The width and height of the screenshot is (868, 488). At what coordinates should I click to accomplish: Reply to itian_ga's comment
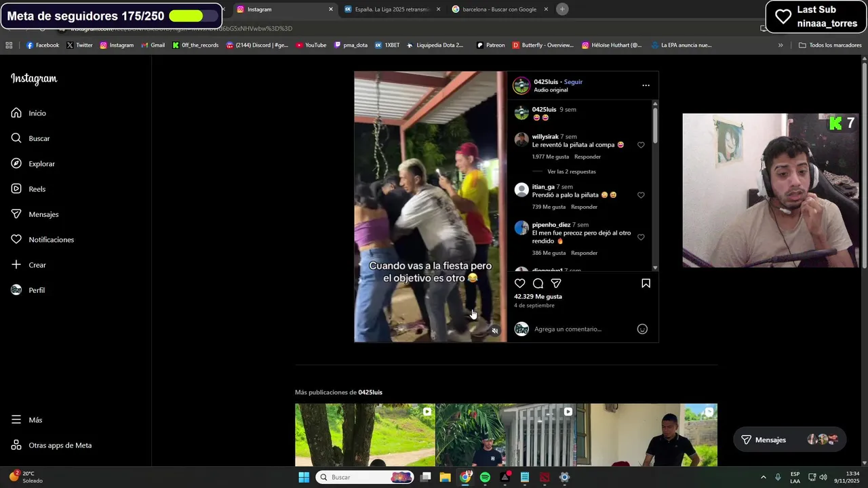coord(584,207)
